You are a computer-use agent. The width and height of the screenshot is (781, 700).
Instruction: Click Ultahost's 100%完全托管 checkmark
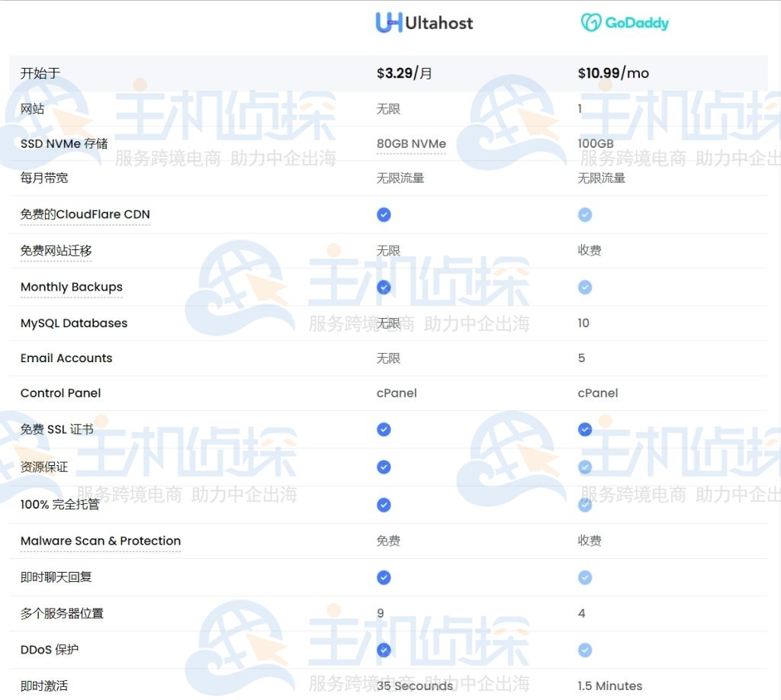384,505
